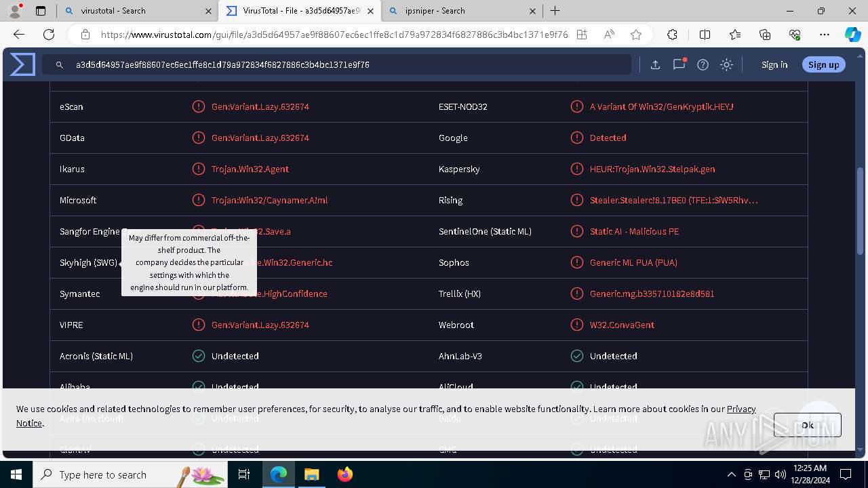Open the Privacy Notice link
This screenshot has height=488, width=868.
click(741, 409)
